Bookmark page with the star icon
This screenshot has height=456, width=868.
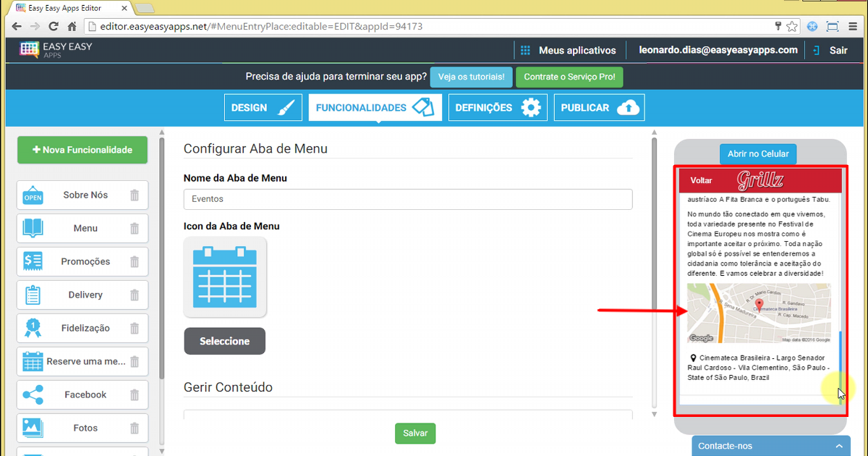tap(793, 27)
